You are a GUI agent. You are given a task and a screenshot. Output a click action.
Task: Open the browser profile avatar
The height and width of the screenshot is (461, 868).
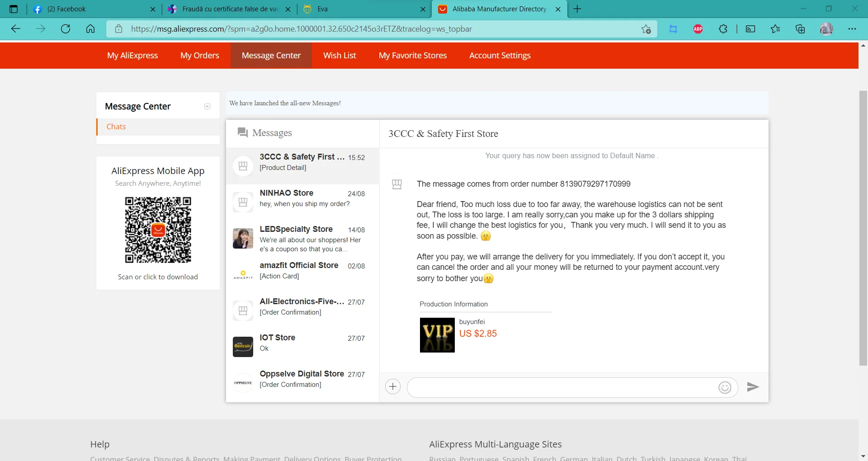826,29
